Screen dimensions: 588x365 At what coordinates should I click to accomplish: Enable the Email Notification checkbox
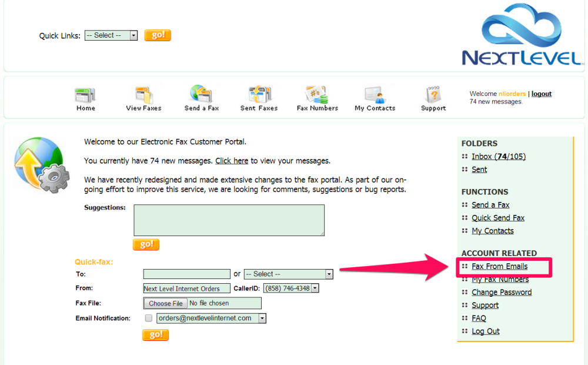click(149, 317)
